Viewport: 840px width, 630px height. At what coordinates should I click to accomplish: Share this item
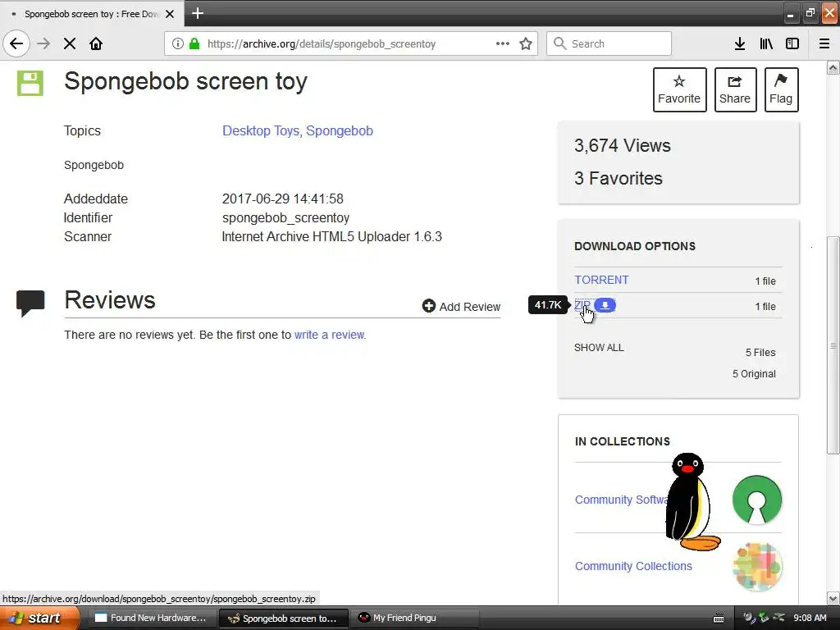pyautogui.click(x=735, y=89)
